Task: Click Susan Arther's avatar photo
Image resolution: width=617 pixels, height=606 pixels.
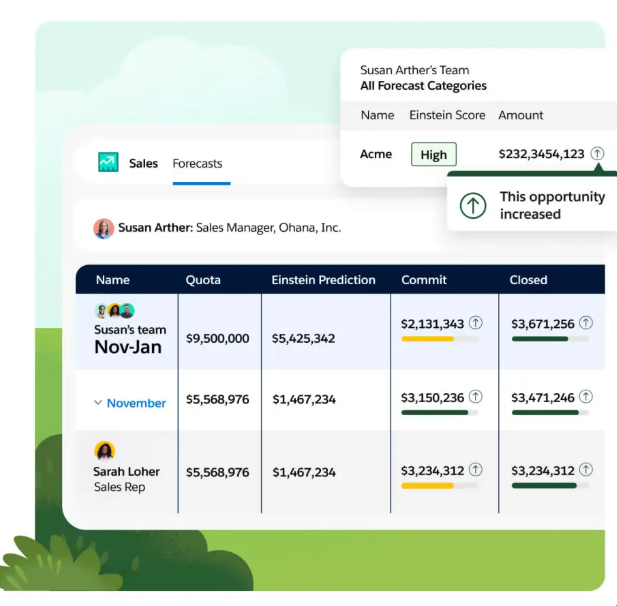Action: 103,229
